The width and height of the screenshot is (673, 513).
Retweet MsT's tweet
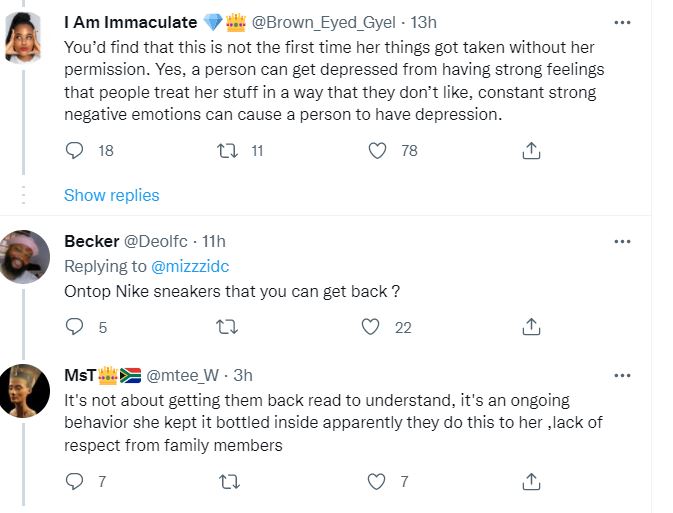pyautogui.click(x=227, y=482)
